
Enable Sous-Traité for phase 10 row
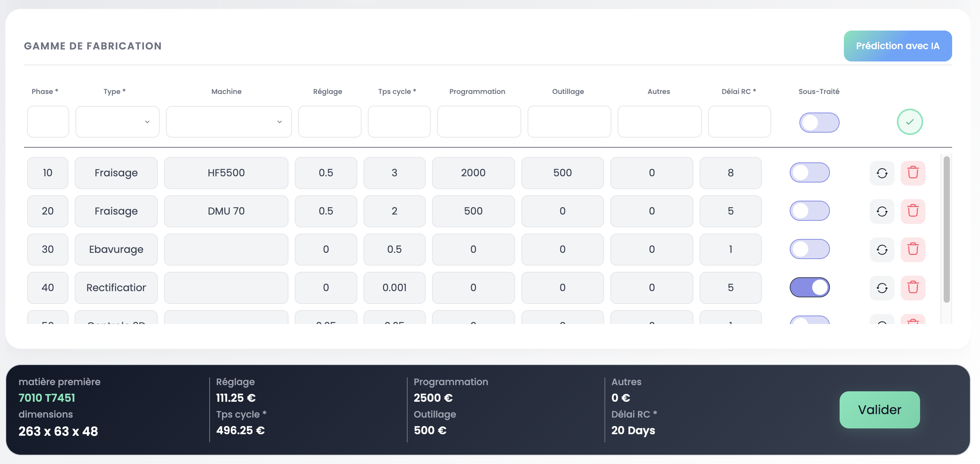pyautogui.click(x=809, y=172)
